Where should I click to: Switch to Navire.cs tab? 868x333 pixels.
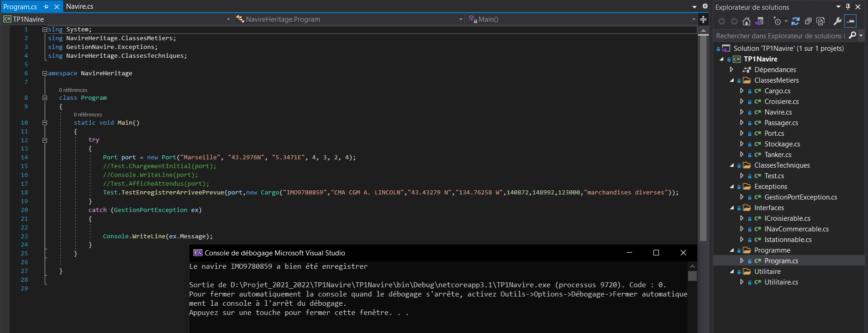(79, 6)
